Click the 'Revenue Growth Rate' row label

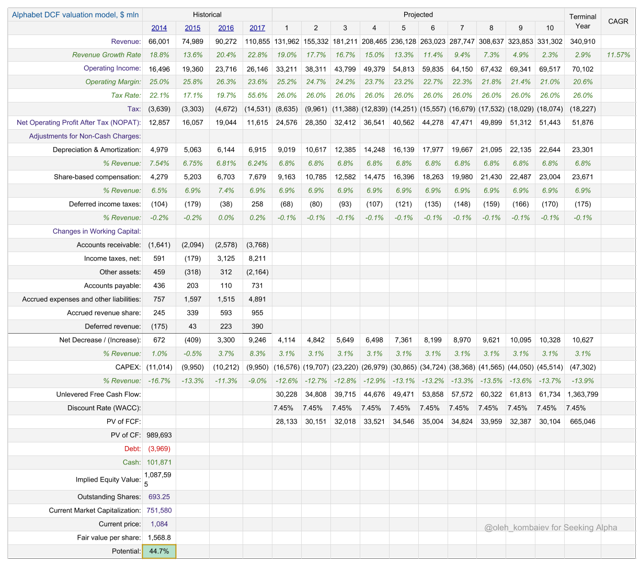[106, 55]
